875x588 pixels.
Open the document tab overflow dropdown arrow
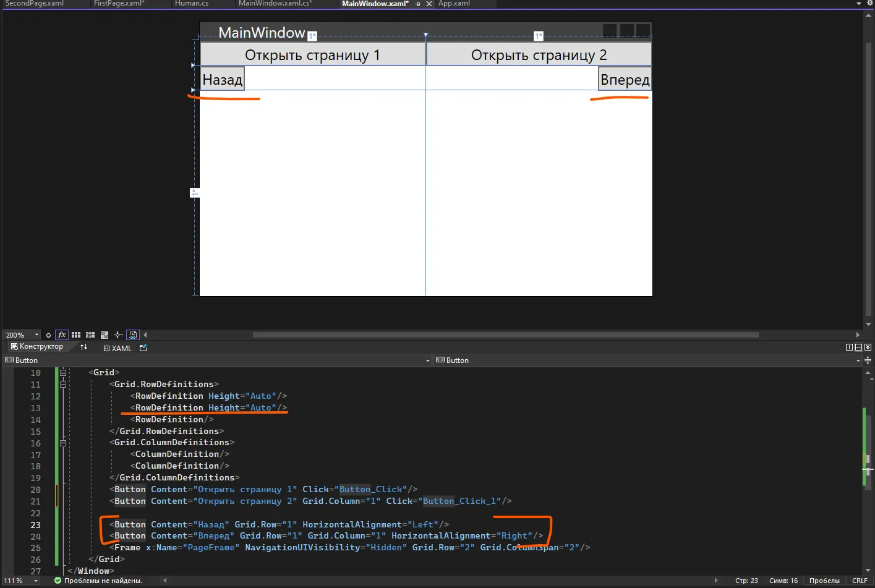pos(859,4)
